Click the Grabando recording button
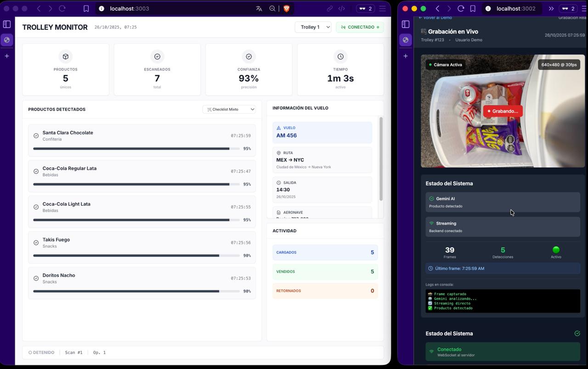This screenshot has width=588, height=369. point(503,111)
